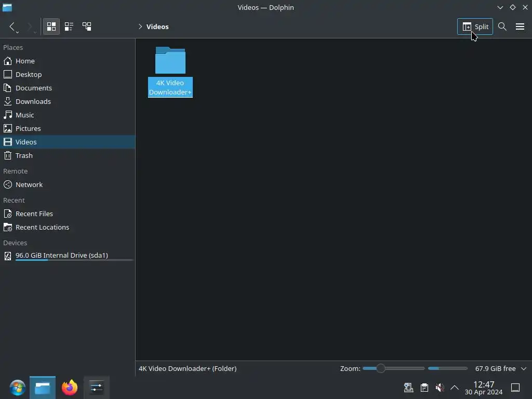The height and width of the screenshot is (399, 532).
Task: Open Trash in Places
Action: (68, 155)
